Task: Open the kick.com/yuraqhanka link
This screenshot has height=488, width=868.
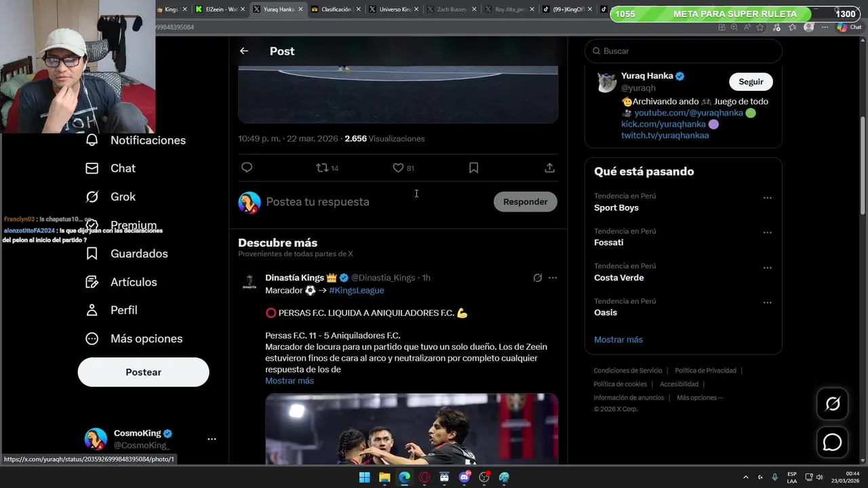Action: click(663, 124)
